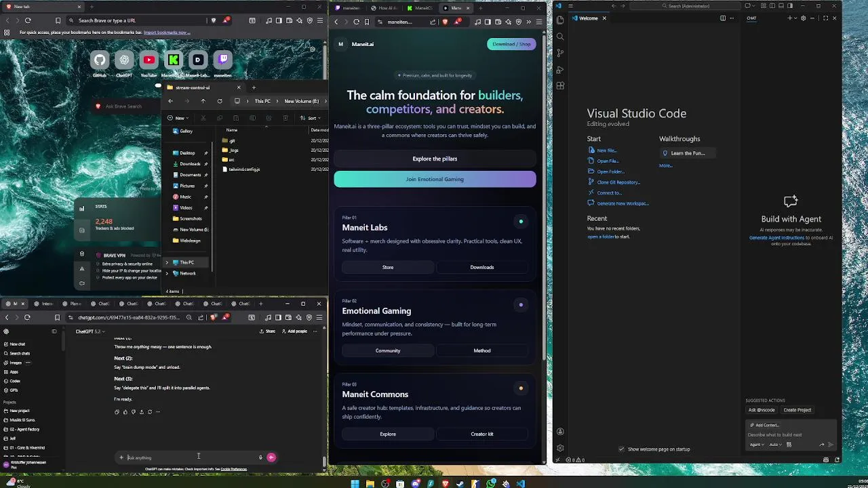This screenshot has height=488, width=868.
Task: Open the Sort dropdown in File Explorer
Action: point(311,118)
